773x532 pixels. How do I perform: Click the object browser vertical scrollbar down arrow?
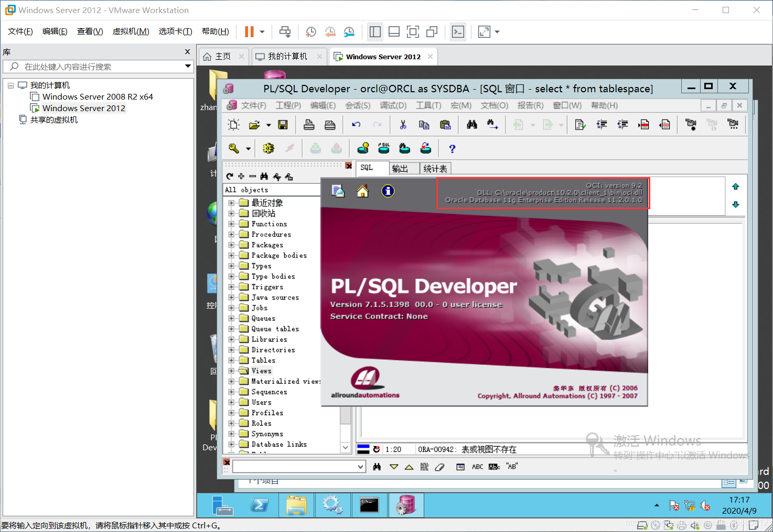coord(346,448)
